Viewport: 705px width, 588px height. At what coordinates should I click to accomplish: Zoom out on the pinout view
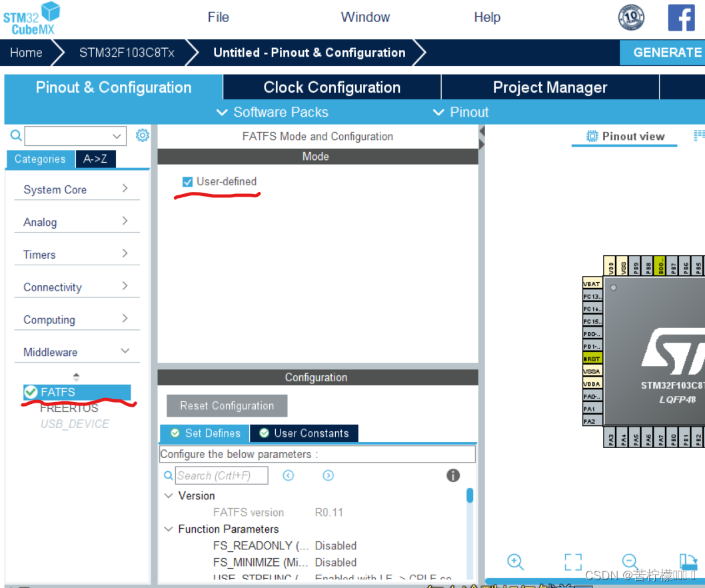point(630,562)
